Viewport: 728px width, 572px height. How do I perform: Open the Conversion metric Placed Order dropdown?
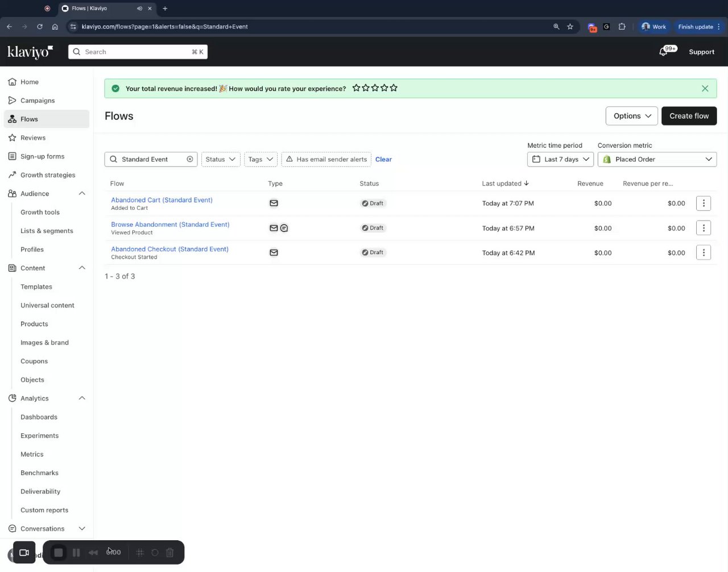(x=657, y=159)
